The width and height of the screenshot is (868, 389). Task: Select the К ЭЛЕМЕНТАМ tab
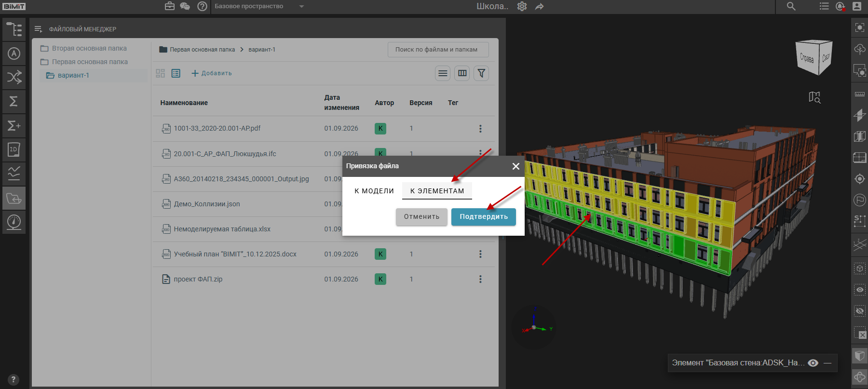[x=437, y=191]
